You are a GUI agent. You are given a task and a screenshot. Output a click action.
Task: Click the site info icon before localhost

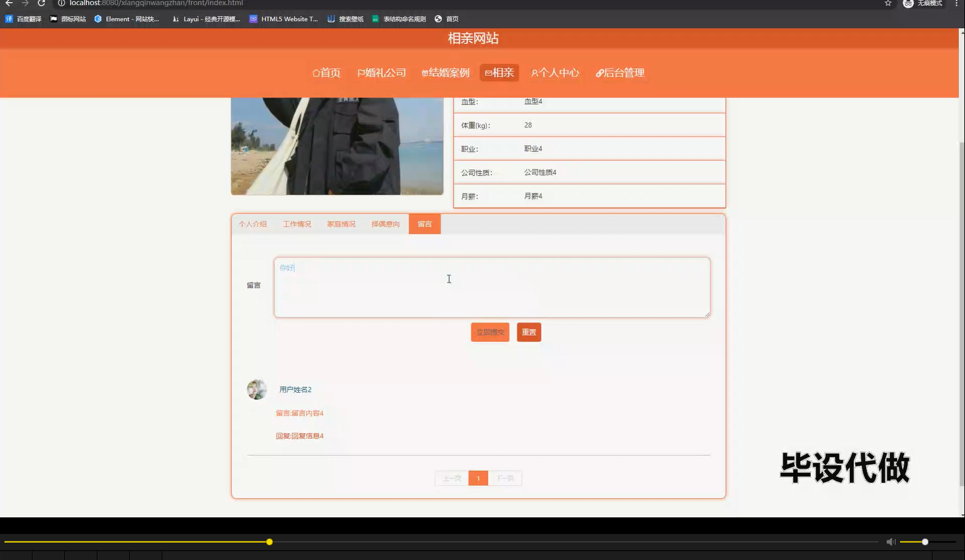62,3
